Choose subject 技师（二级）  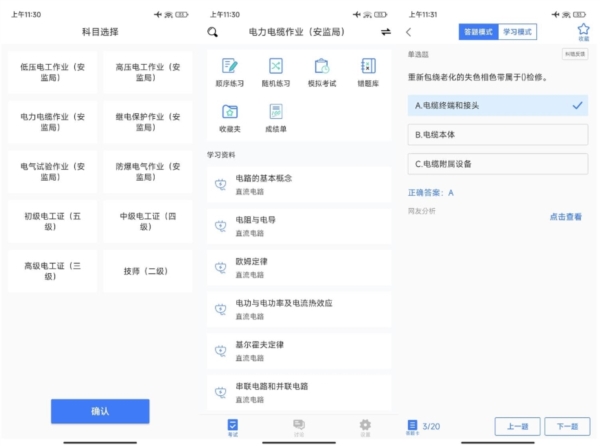point(148,271)
